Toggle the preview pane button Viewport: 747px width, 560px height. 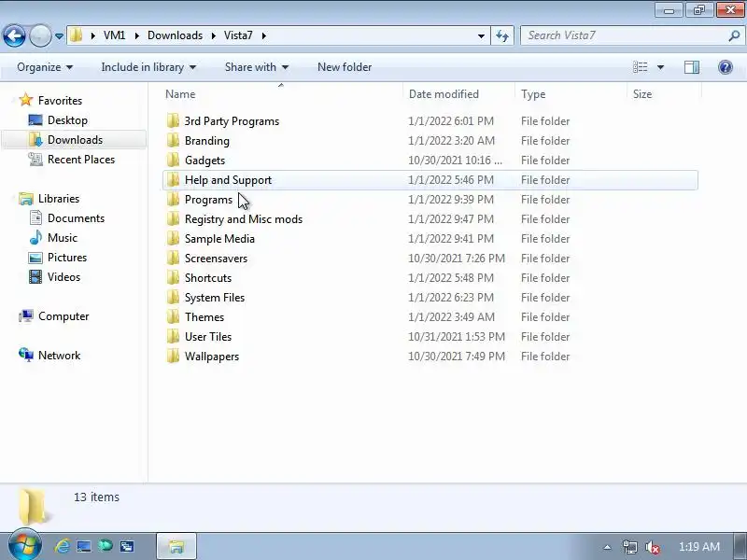[x=691, y=67]
